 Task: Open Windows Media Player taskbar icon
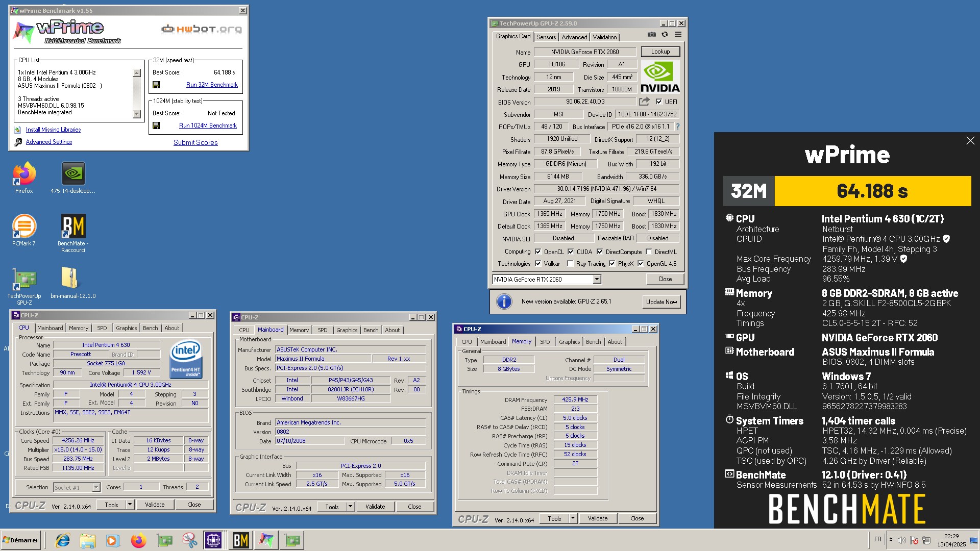(x=113, y=540)
